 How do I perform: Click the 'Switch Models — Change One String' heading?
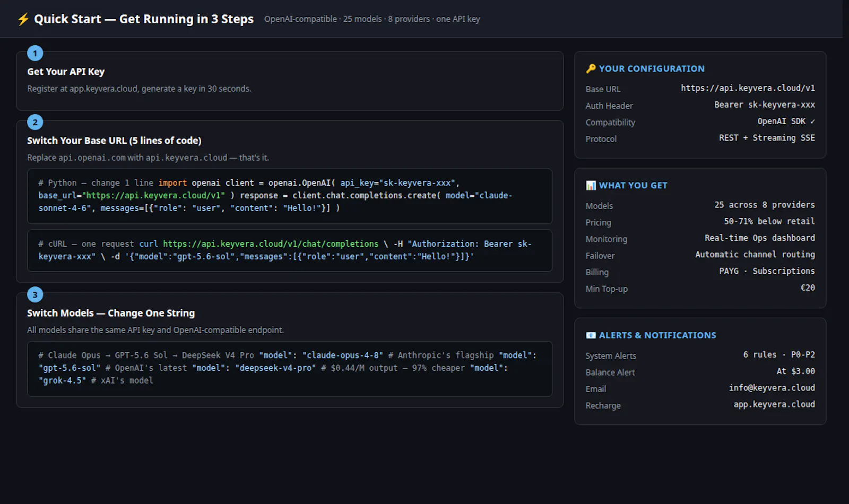coord(111,313)
